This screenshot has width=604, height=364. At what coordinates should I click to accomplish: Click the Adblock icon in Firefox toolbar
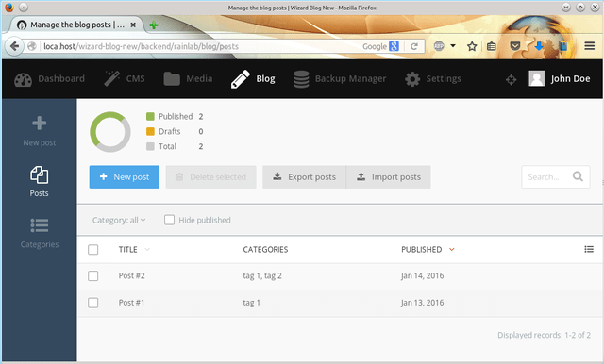pyautogui.click(x=439, y=46)
